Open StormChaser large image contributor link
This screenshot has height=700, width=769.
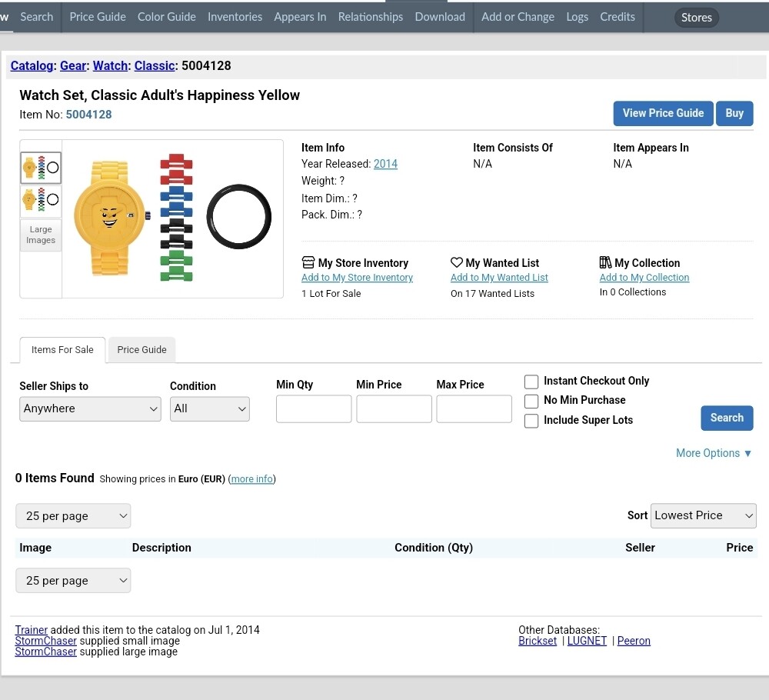(45, 652)
